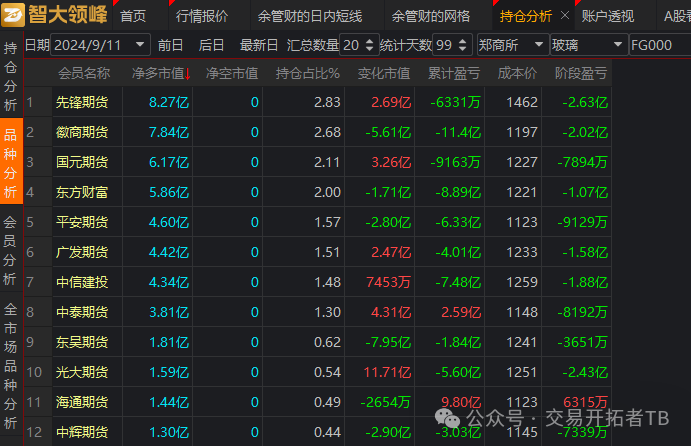
Task: Select the 持仓分析 tab
Action: click(x=526, y=16)
